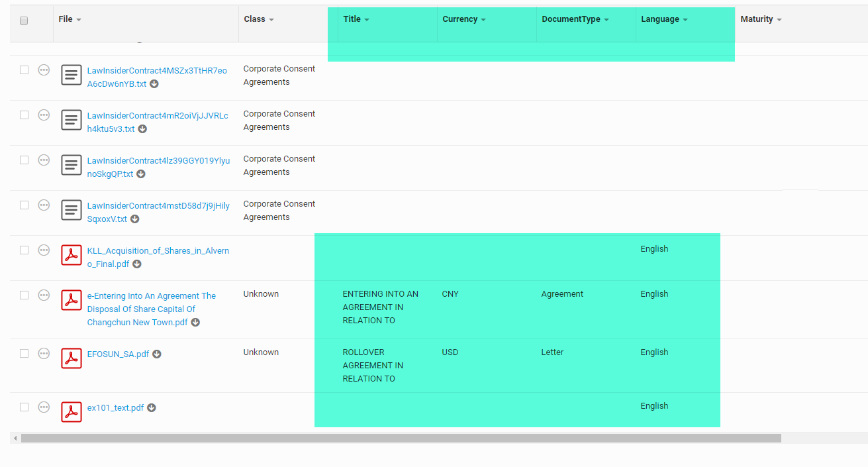
Task: Open KLL_Acquisition_of_Shares_in_Alverno_Final.pdf link
Action: (158, 257)
